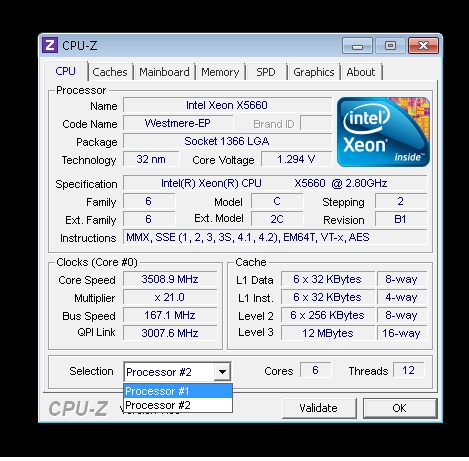The height and width of the screenshot is (461, 469).
Task: Click the Stepping value 2
Action: [x=401, y=201]
